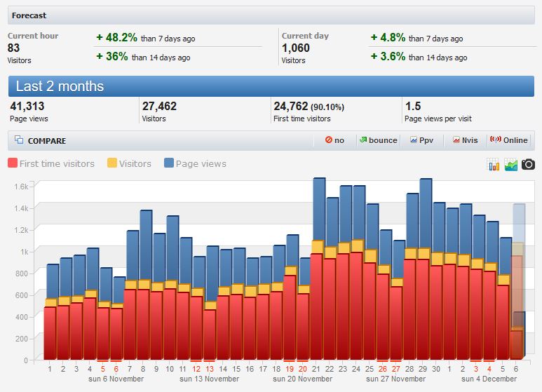Image resolution: width=542 pixels, height=392 pixels.
Task: Click the tallest blue bar for day 21
Action: click(319, 209)
